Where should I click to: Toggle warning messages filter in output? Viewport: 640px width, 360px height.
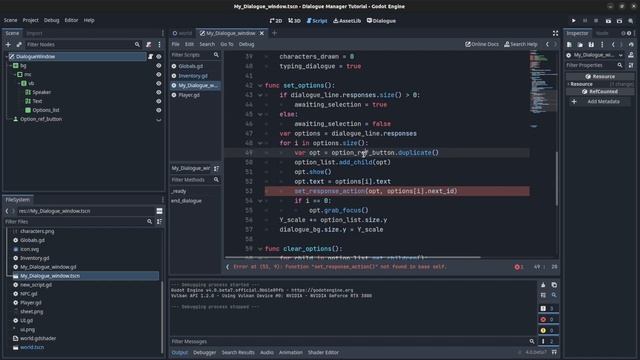547,331
